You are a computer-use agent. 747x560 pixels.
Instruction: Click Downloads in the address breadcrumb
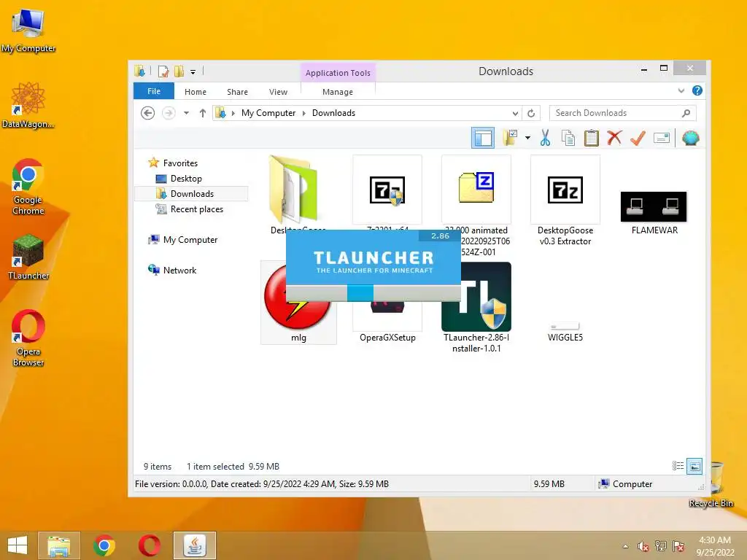click(x=333, y=113)
